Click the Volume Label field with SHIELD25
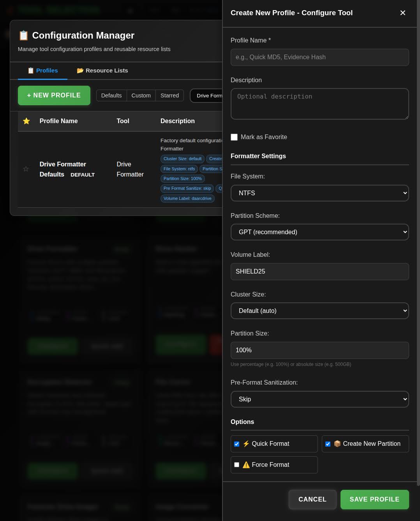This screenshot has width=420, height=521. click(x=320, y=272)
